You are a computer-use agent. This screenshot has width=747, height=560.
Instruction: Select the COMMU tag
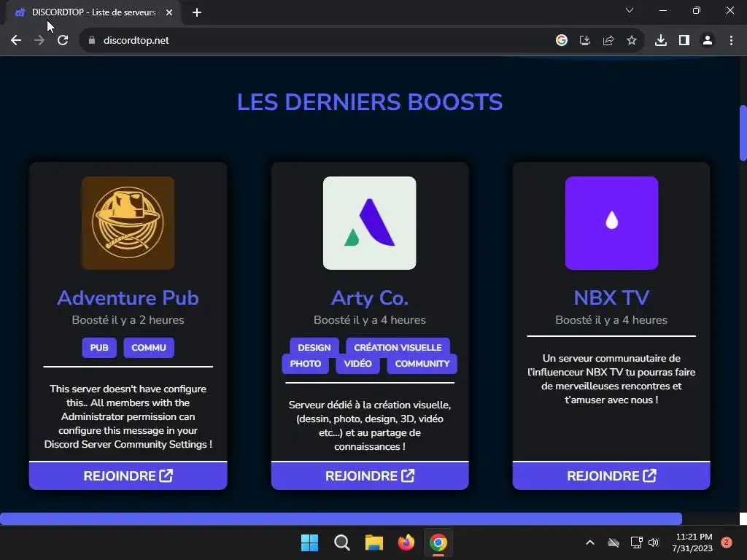tap(149, 348)
